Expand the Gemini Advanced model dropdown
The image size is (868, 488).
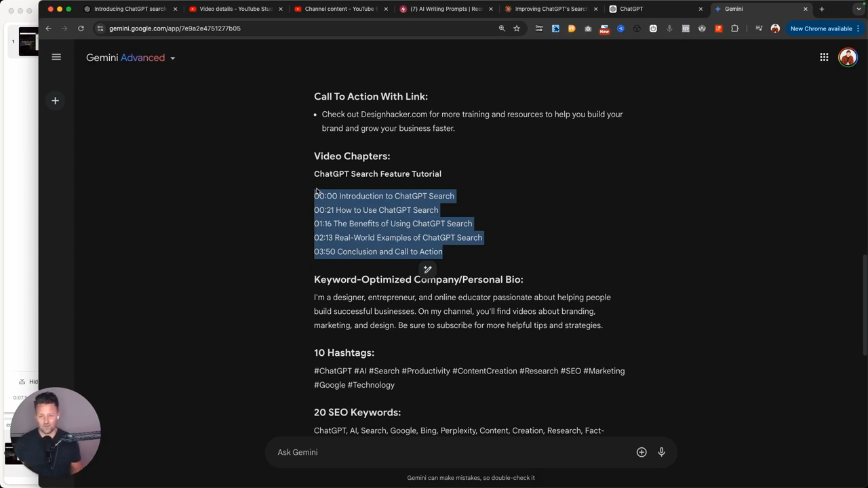[172, 58]
